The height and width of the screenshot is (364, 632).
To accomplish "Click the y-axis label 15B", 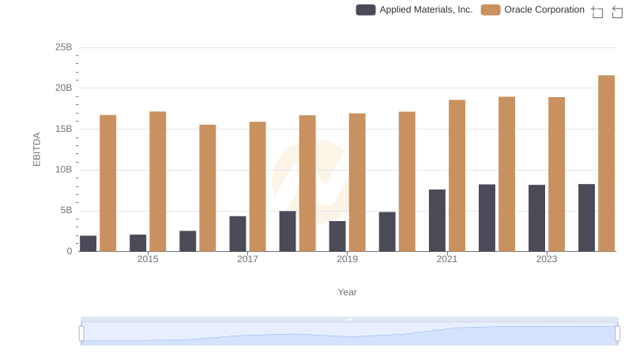I will click(64, 129).
